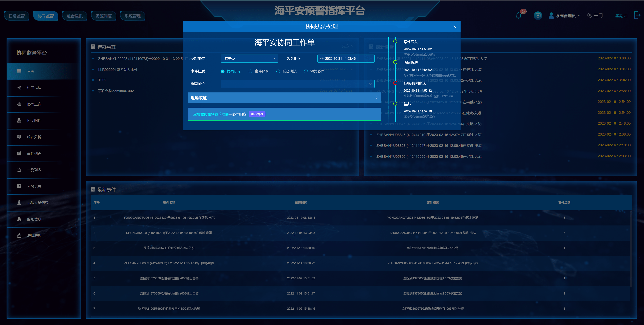Open the 协同单位 dropdown
The image size is (644, 325).
[x=297, y=84]
